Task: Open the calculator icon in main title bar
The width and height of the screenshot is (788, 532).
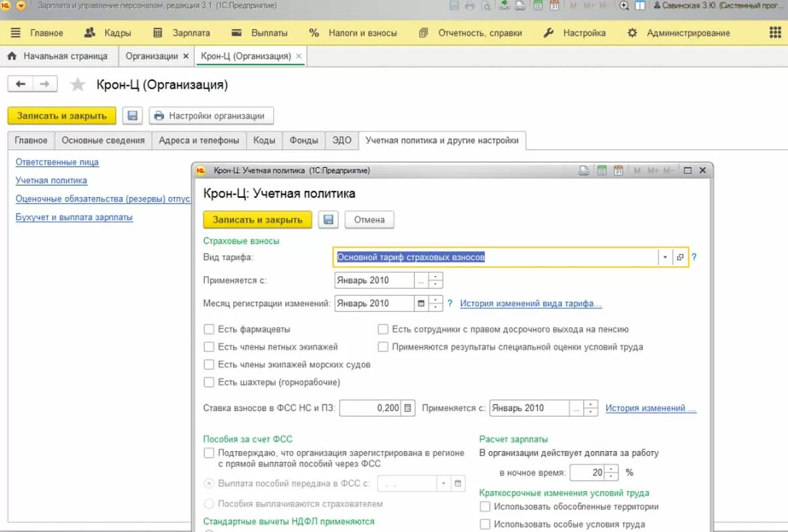Action: click(x=538, y=6)
